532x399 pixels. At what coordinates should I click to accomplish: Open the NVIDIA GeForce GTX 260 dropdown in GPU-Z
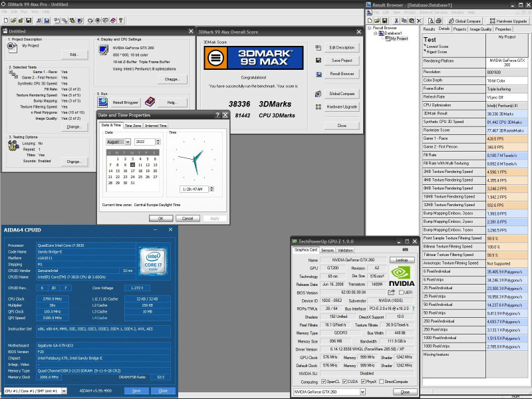pyautogui.click(x=362, y=392)
